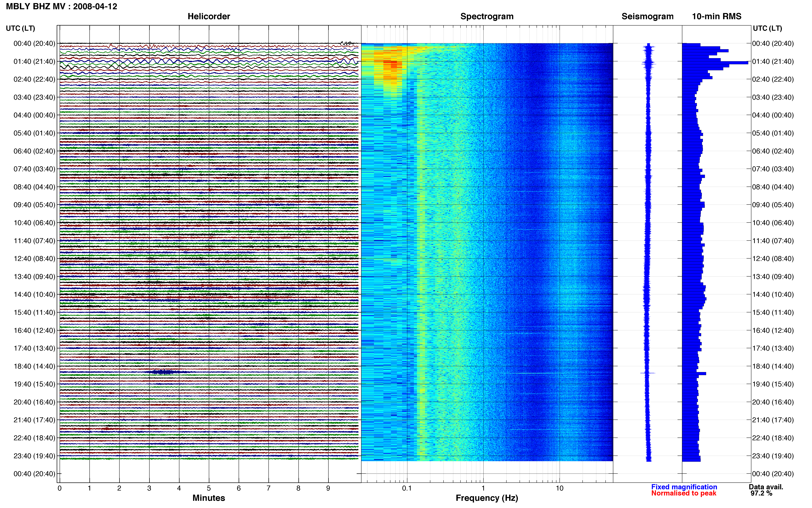Screen dimensions: 812x508
Task: Click left time label '05:40 (01:40)'
Action: pos(34,133)
